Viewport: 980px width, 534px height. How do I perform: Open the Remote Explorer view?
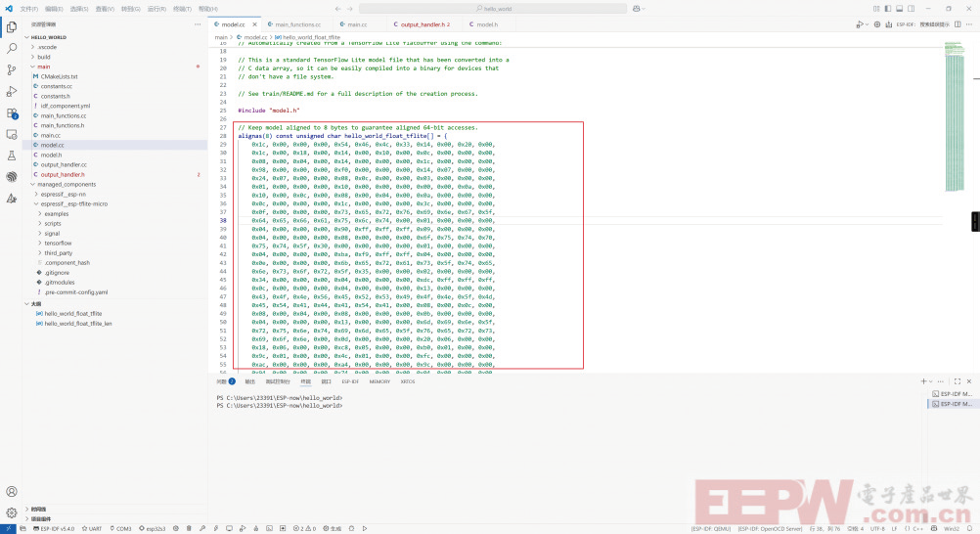(12, 134)
